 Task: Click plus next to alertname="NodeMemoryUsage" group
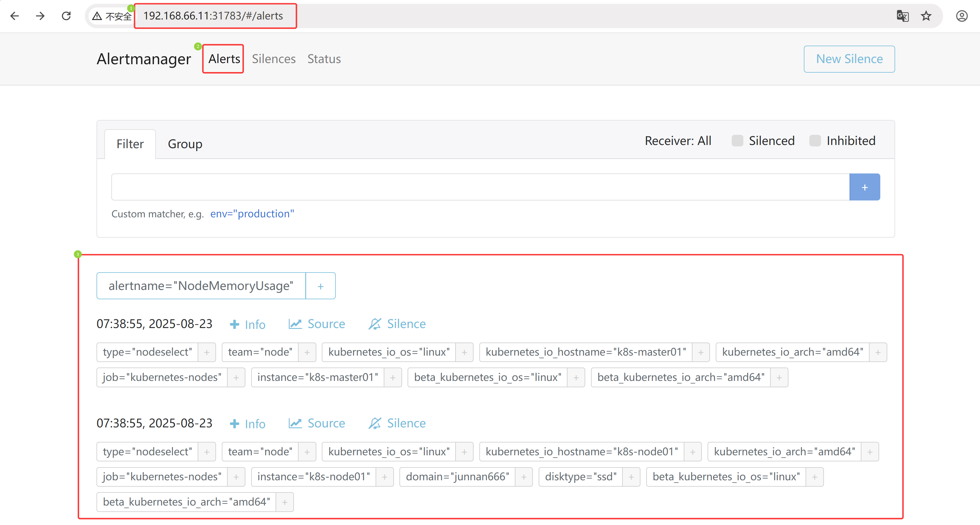(320, 286)
